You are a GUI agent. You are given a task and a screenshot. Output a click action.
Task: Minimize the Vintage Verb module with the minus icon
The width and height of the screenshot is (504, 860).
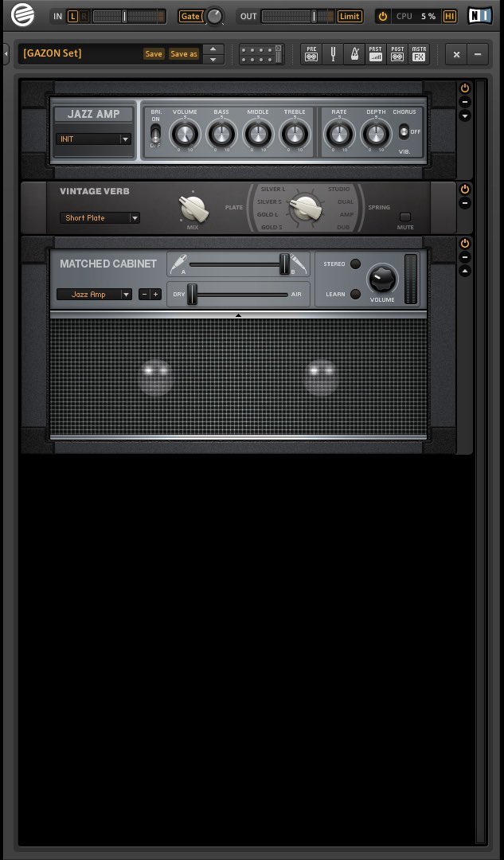tap(465, 204)
